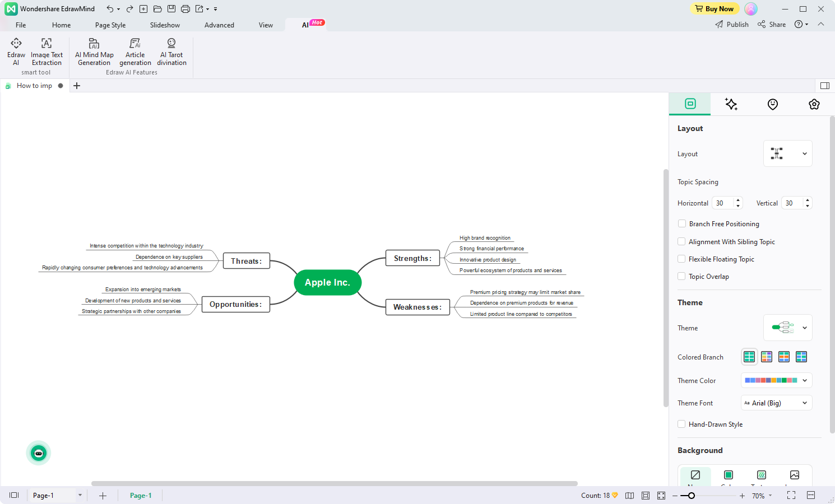This screenshot has width=835, height=504.
Task: Select the no-background option
Action: point(695,476)
